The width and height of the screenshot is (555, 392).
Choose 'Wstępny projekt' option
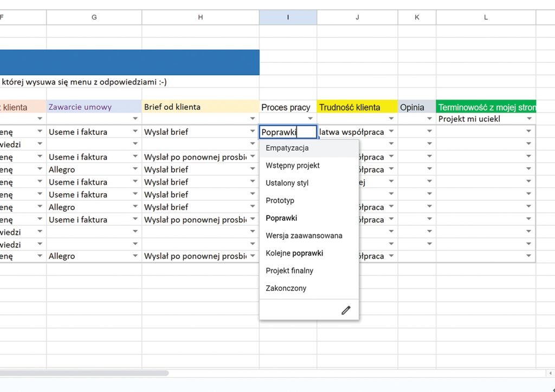tap(293, 166)
